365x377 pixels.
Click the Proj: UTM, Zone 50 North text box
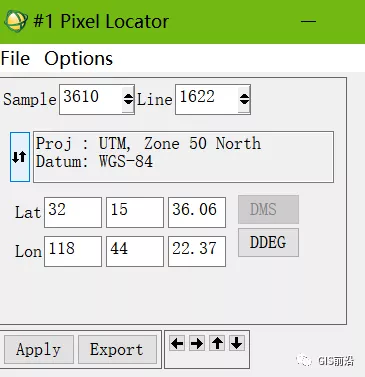(x=183, y=157)
